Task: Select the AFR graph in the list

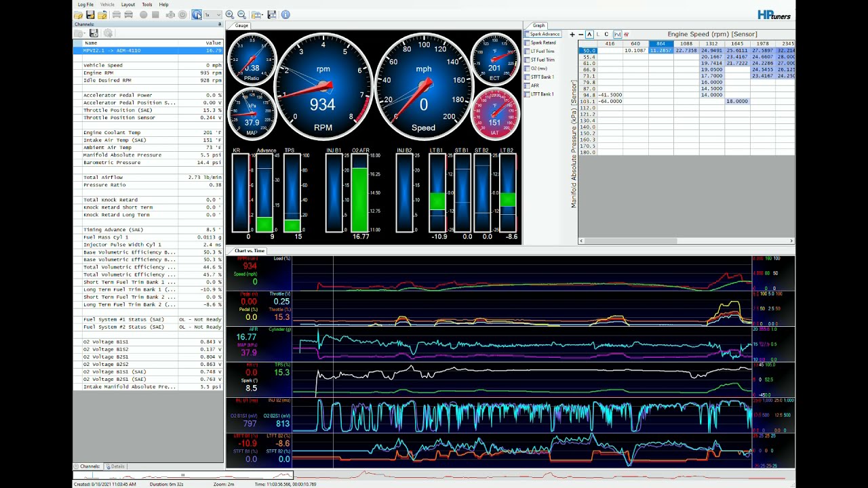Action: point(532,85)
